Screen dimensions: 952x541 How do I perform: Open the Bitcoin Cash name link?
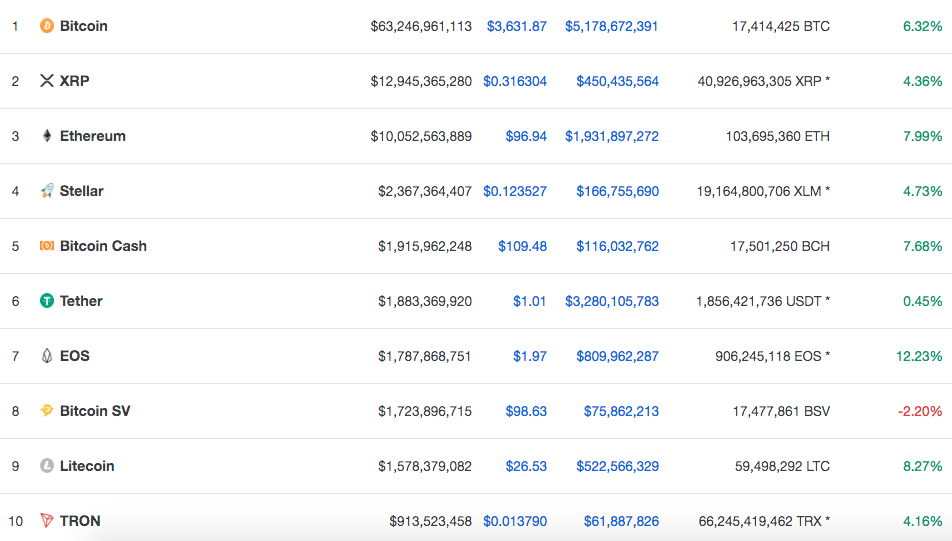103,246
